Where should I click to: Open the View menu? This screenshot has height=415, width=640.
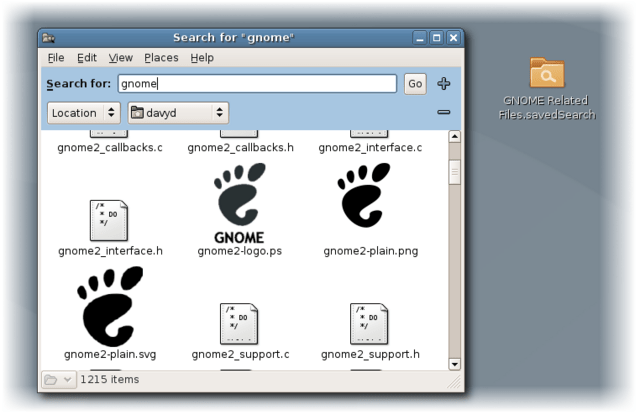tap(120, 58)
